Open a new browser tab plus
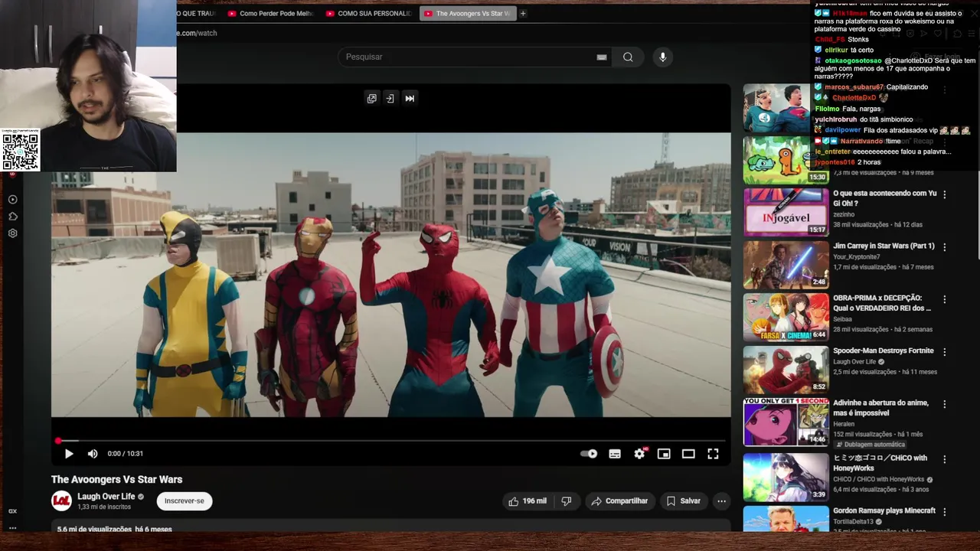 pyautogui.click(x=523, y=13)
